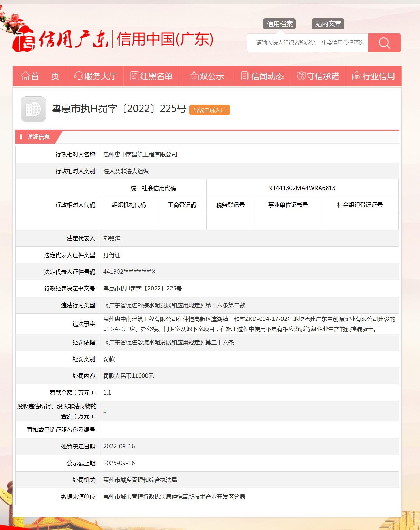Select the 详细信息 section header
Image resolution: width=420 pixels, height=530 pixels.
(x=38, y=137)
